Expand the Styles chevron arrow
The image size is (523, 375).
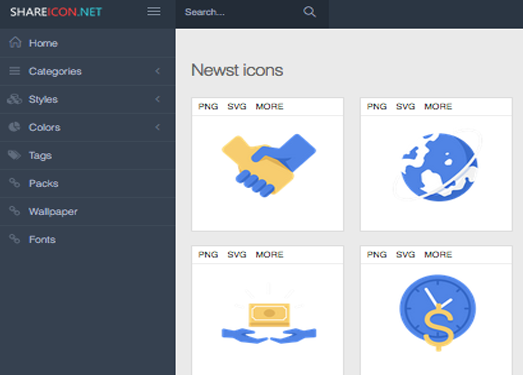pos(157,99)
